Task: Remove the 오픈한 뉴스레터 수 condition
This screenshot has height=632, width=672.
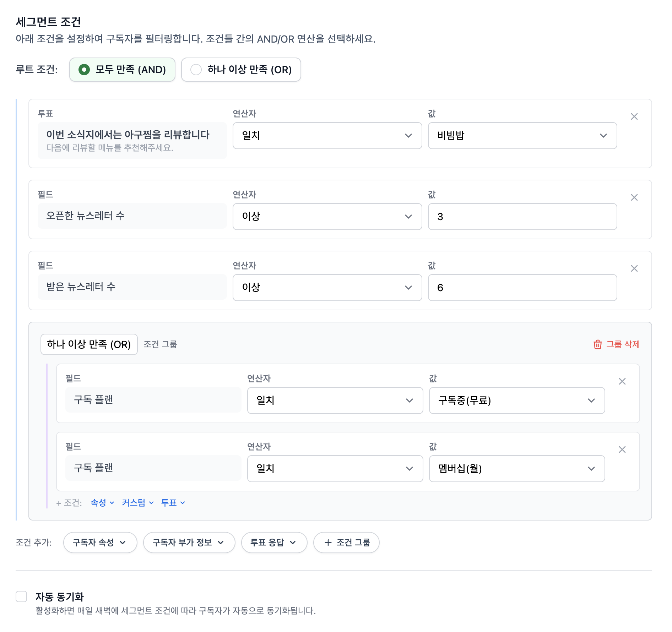Action: pos(634,197)
